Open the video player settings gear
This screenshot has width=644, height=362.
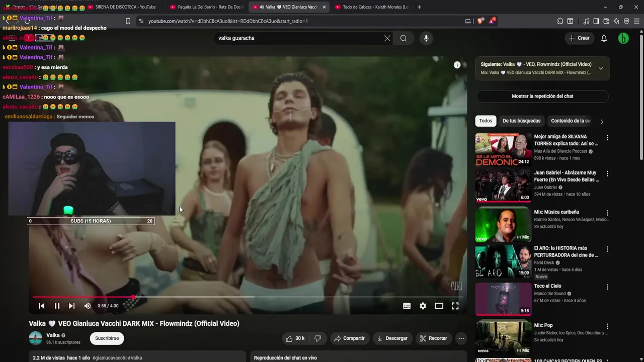423,306
